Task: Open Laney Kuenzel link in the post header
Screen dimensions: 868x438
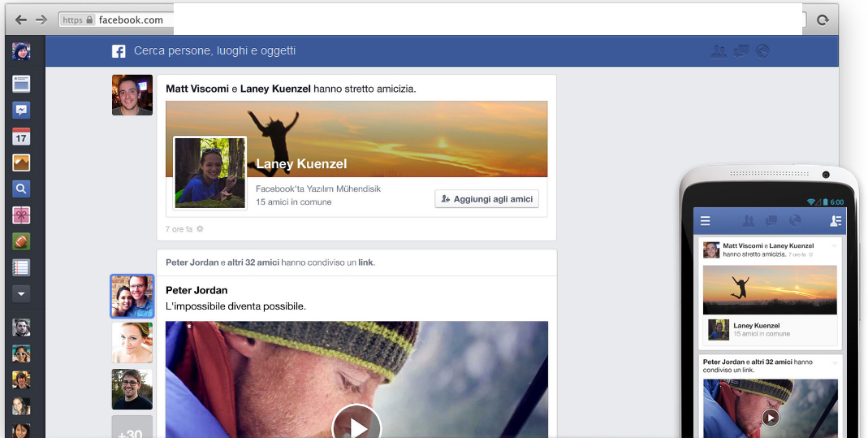Action: 275,89
